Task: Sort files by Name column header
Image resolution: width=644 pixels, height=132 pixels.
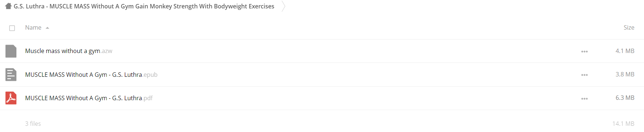Action: (33, 27)
